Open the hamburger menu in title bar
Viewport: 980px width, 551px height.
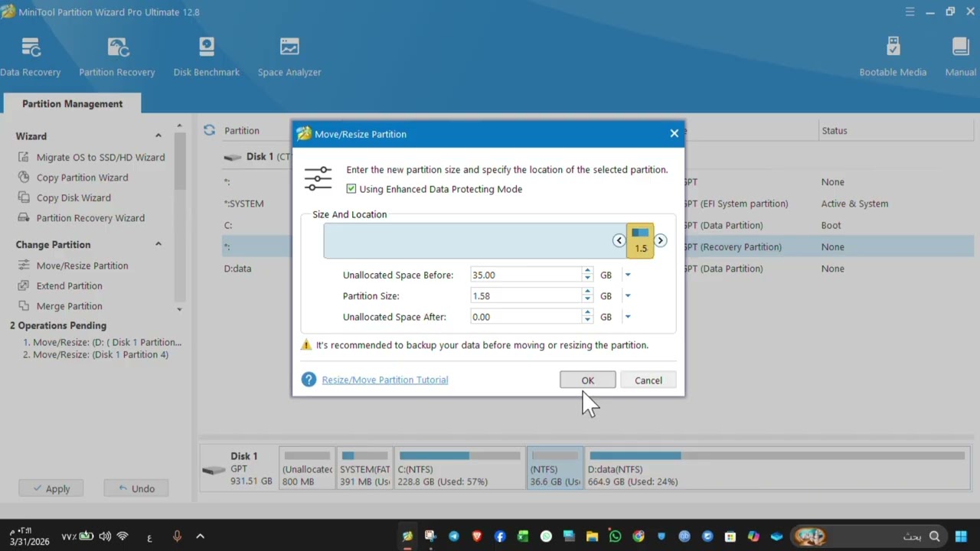(910, 11)
